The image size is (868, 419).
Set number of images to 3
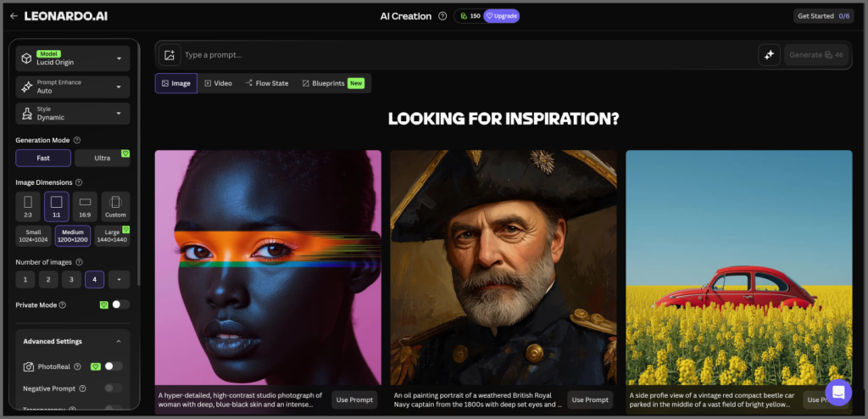pyautogui.click(x=71, y=280)
